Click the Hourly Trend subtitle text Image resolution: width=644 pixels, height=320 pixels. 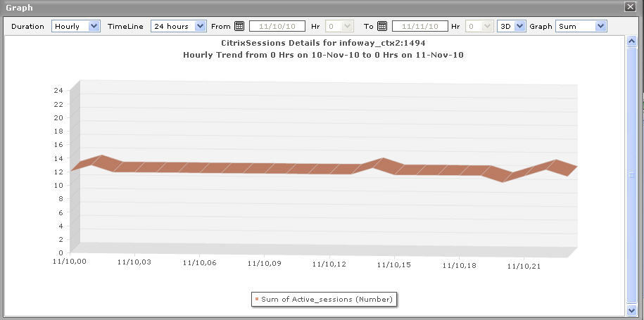323,55
